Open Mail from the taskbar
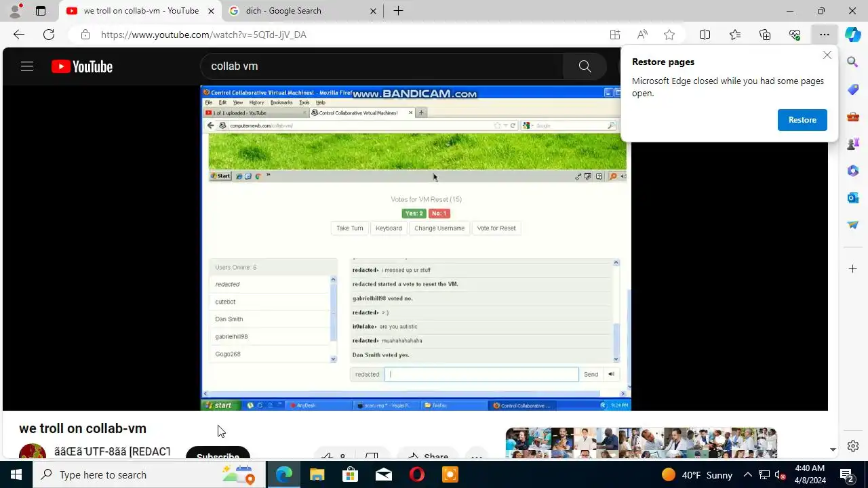868x488 pixels. pos(383,474)
